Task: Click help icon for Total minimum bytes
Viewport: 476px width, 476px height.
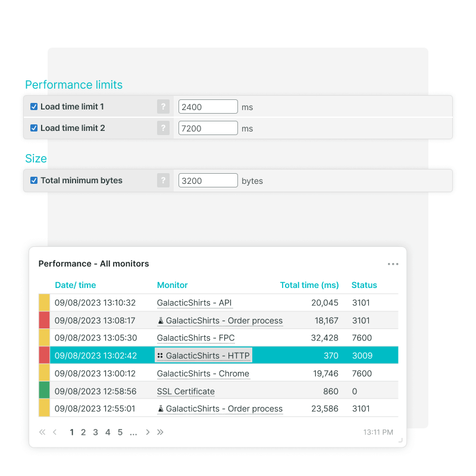Action: [163, 180]
